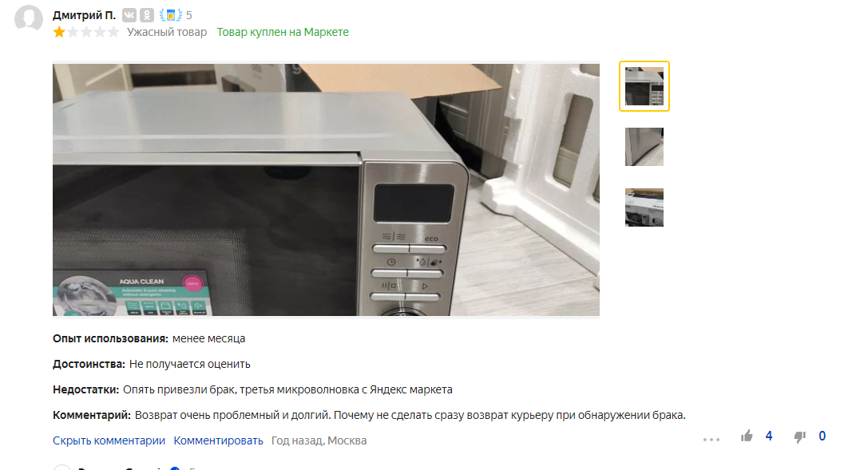
Task: Click 'Комментировать' to add a comment
Action: pos(218,440)
